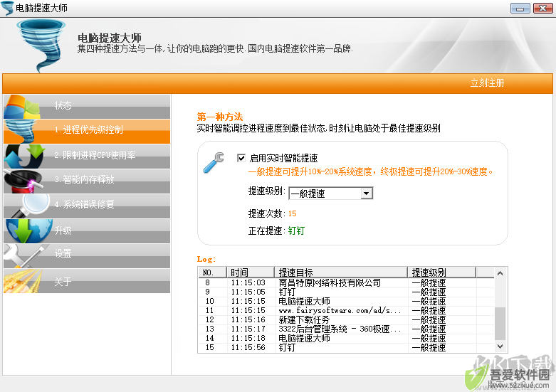Click 一般提速 level cell in row 12
Image resolution: width=556 pixels, height=392 pixels.
click(429, 319)
